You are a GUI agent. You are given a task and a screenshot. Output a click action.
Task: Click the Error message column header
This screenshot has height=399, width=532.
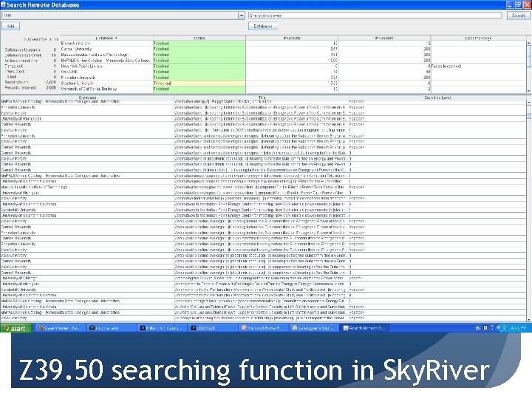pos(478,38)
